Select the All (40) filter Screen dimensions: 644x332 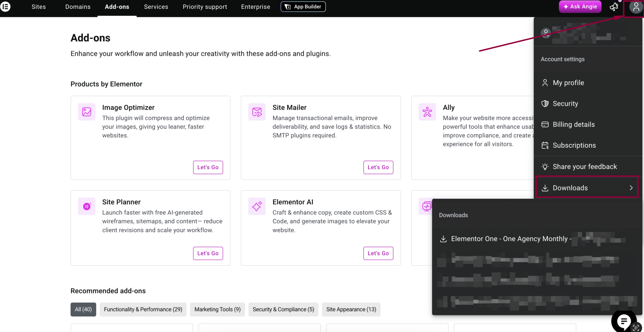point(83,309)
